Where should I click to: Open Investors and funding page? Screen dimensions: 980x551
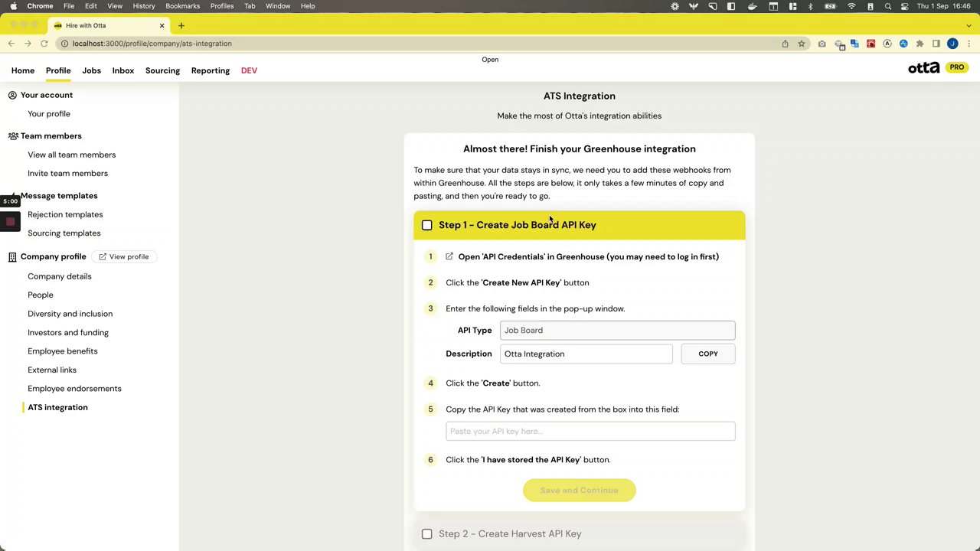(68, 333)
